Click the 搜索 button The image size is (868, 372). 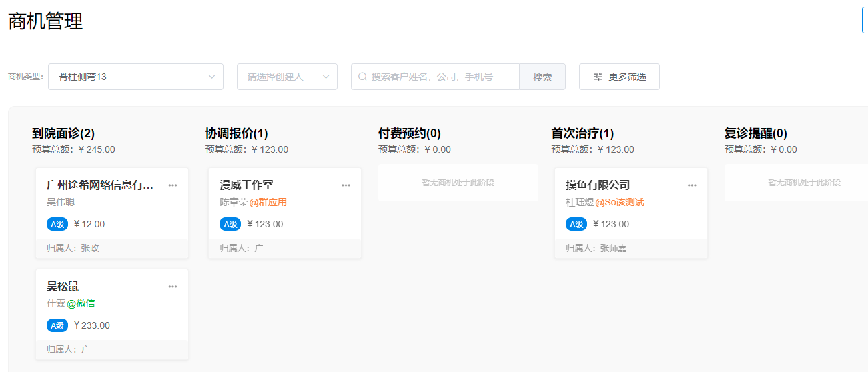click(542, 77)
